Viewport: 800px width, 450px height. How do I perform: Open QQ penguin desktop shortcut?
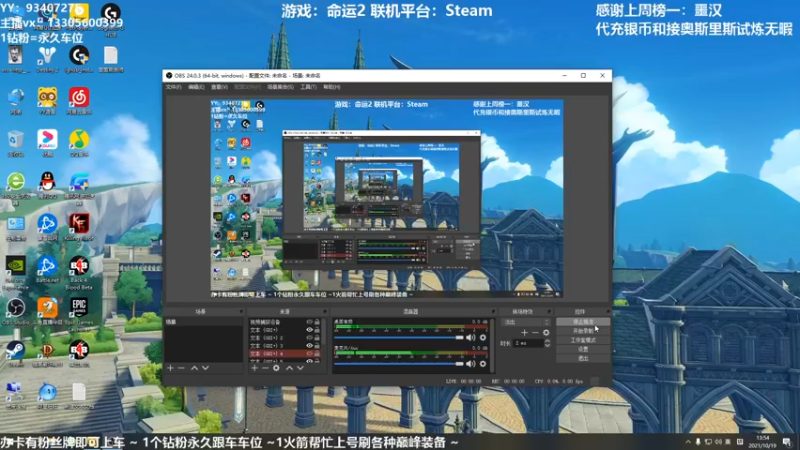click(47, 186)
